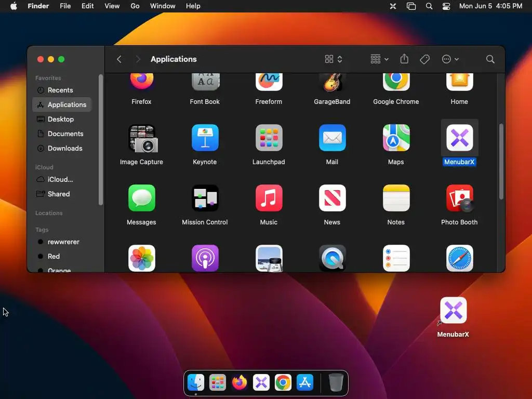Select the Mail app icon
The width and height of the screenshot is (532, 399).
(332, 138)
